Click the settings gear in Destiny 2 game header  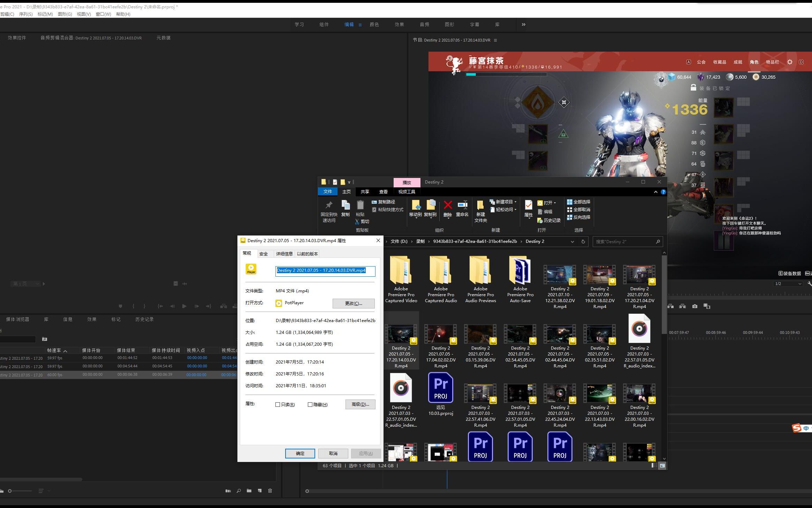pyautogui.click(x=790, y=62)
